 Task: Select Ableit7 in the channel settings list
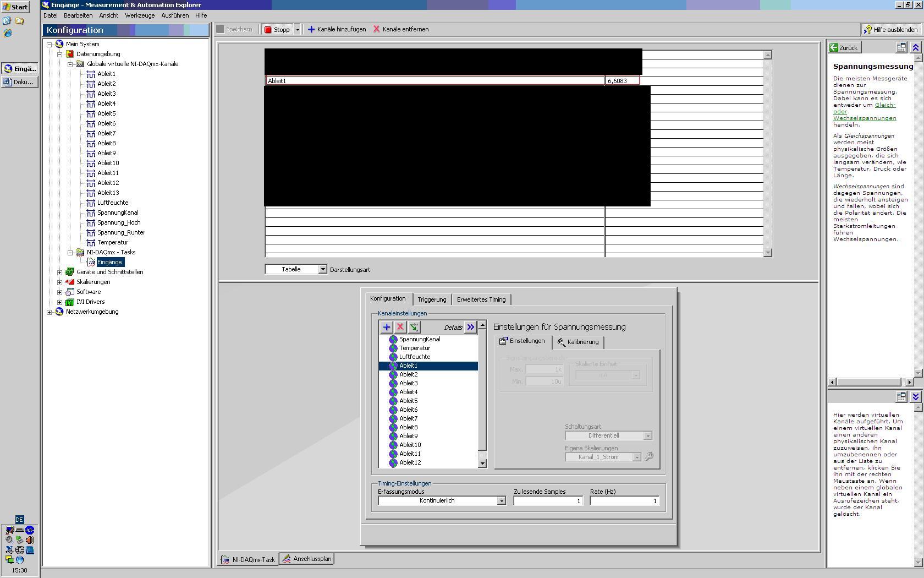pos(408,418)
